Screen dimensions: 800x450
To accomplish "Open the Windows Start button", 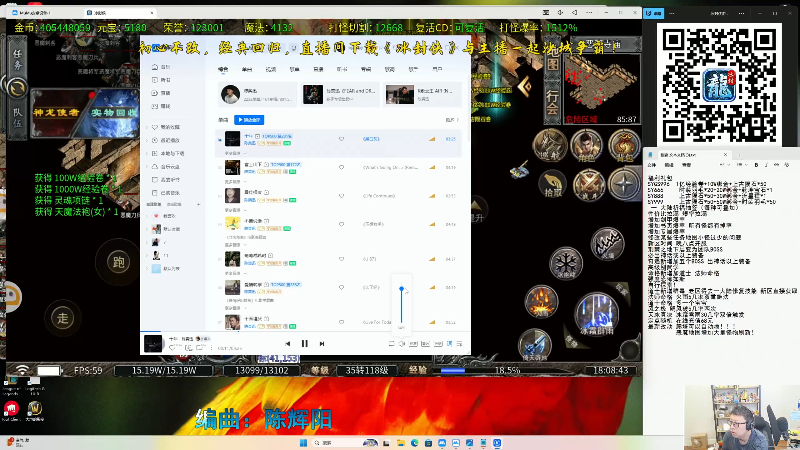I will (x=303, y=443).
